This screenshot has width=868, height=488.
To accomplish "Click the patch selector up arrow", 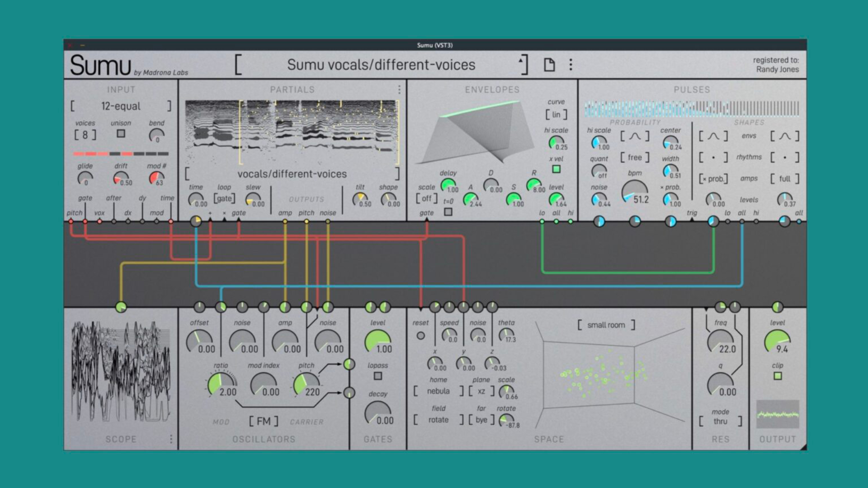I will click(521, 60).
